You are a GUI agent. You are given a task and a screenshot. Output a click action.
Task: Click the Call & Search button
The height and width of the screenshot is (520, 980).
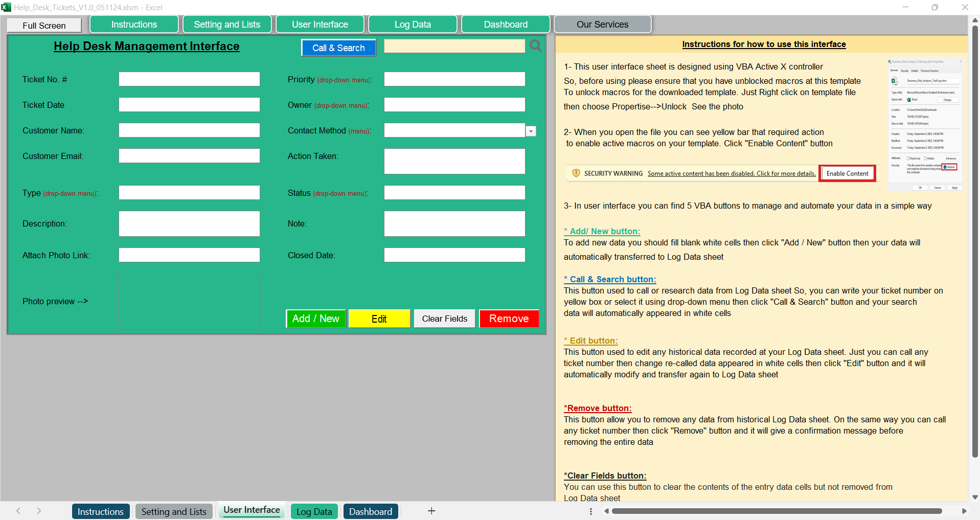(338, 48)
